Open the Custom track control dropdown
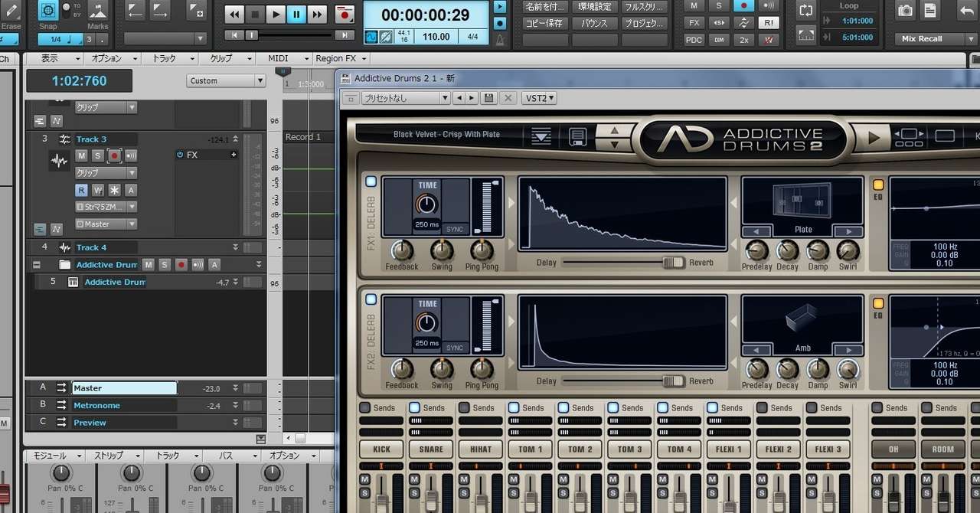The height and width of the screenshot is (513, 980). 225,80
